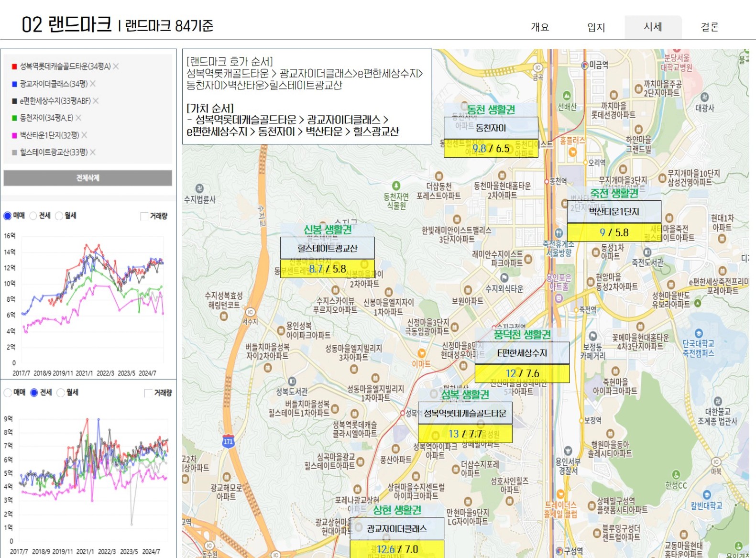The width and height of the screenshot is (756, 558).
Task: Select 월세 radio in the upper chart
Action: pos(59,216)
